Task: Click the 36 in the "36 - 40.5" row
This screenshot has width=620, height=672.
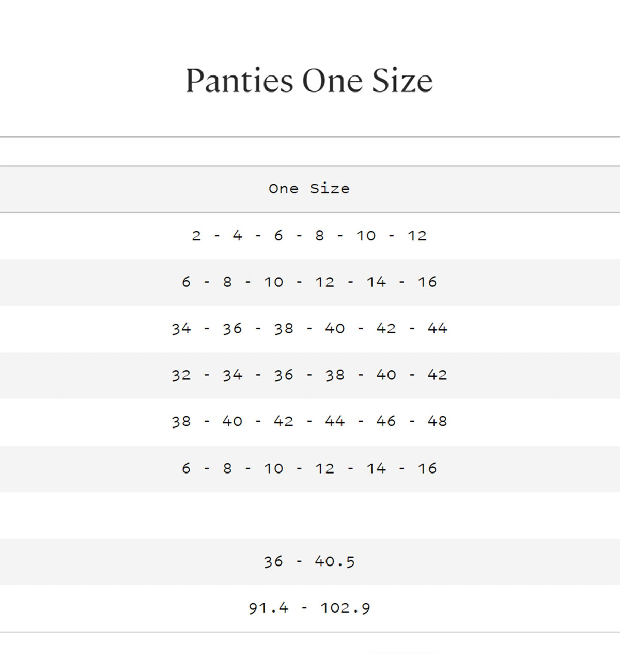Action: coord(273,561)
